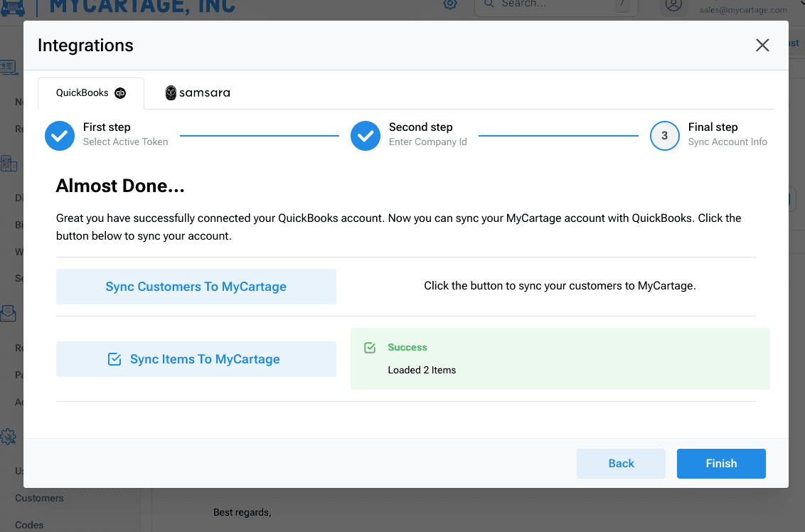Select the Final step number 3 circle

pyautogui.click(x=665, y=136)
